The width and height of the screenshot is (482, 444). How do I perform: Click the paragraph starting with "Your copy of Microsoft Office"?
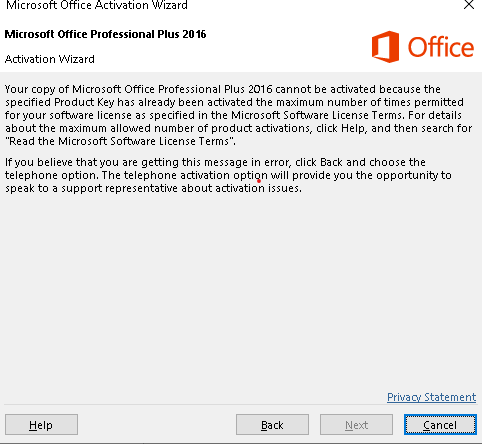(x=238, y=115)
